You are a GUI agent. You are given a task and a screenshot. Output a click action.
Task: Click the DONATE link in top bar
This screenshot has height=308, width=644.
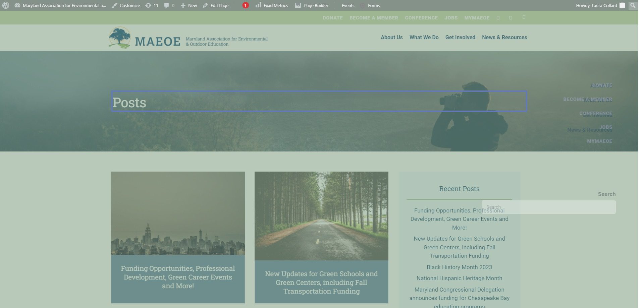[x=332, y=18]
